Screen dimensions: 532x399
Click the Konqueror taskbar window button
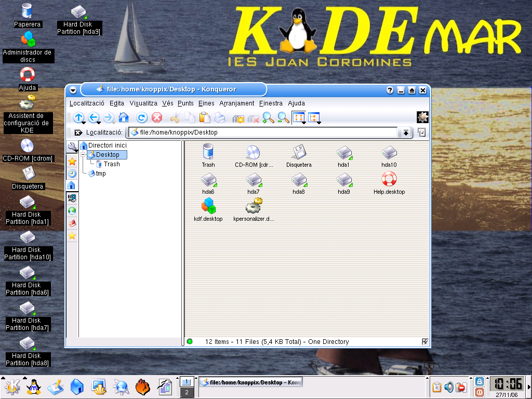point(251,382)
